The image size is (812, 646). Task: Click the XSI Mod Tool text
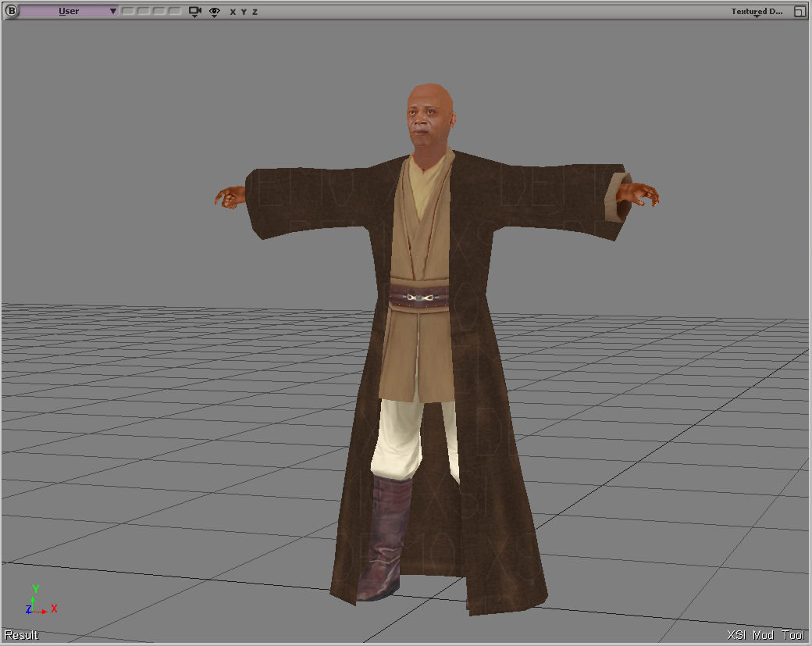tap(765, 635)
